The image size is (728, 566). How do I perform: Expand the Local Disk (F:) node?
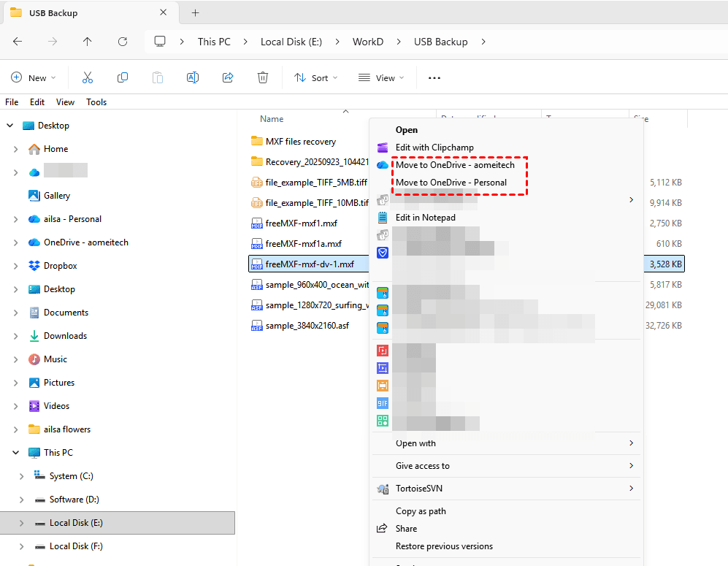tap(22, 546)
